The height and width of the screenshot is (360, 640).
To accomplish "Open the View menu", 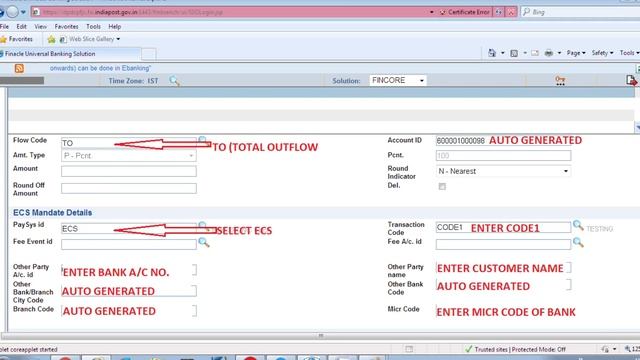I will [x=40, y=27].
